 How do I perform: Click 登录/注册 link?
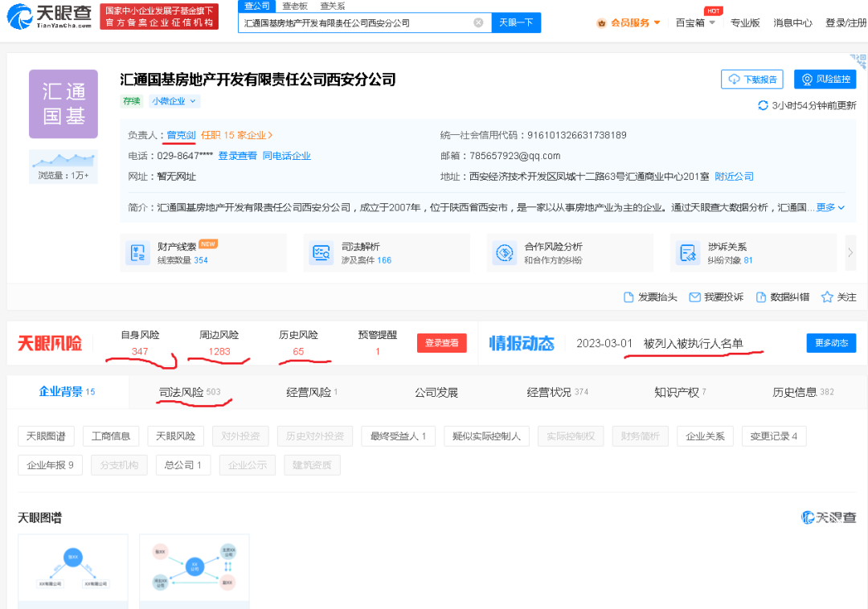(x=845, y=22)
